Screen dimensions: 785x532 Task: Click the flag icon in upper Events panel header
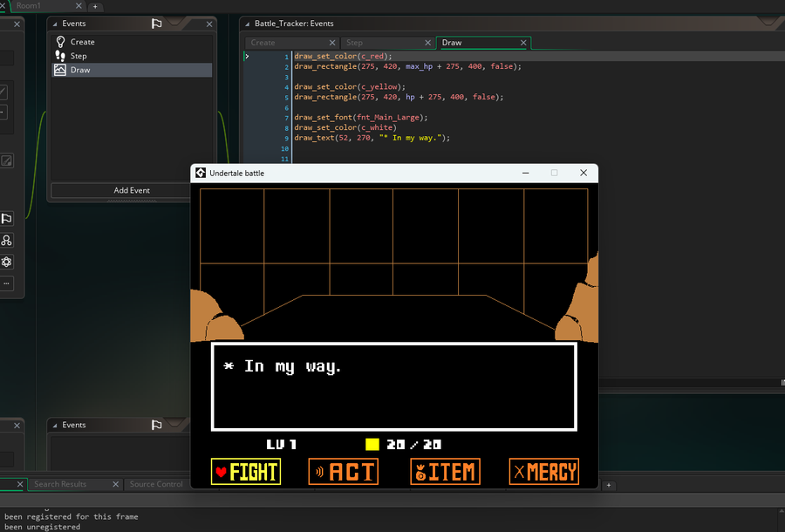point(157,24)
